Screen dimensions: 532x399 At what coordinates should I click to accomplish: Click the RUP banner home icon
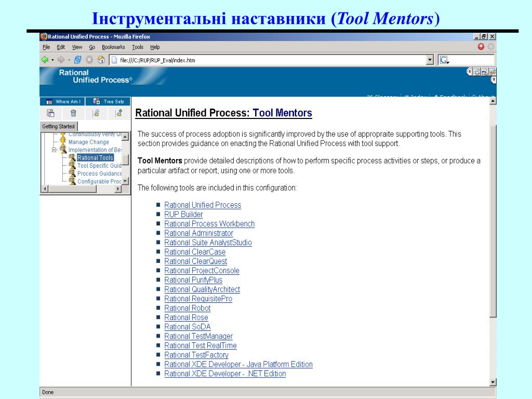click(477, 72)
